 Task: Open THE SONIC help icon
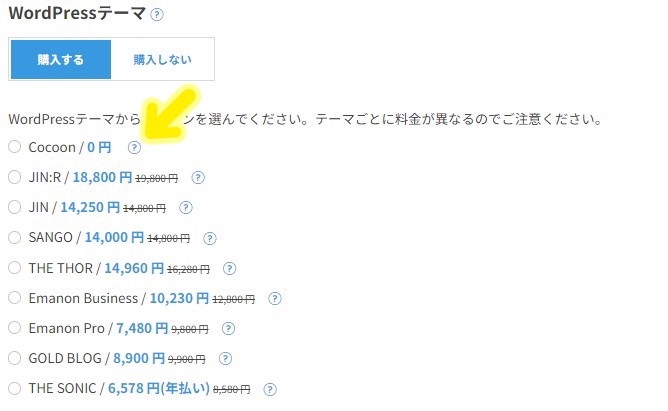[270, 390]
